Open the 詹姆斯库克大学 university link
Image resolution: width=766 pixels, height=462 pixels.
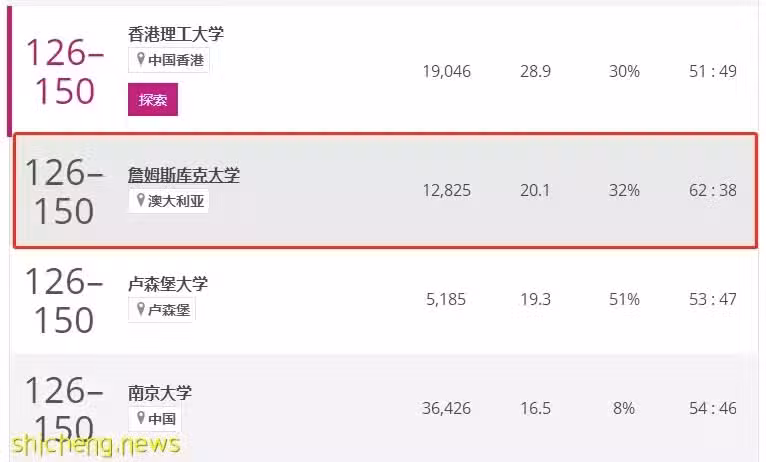[184, 175]
